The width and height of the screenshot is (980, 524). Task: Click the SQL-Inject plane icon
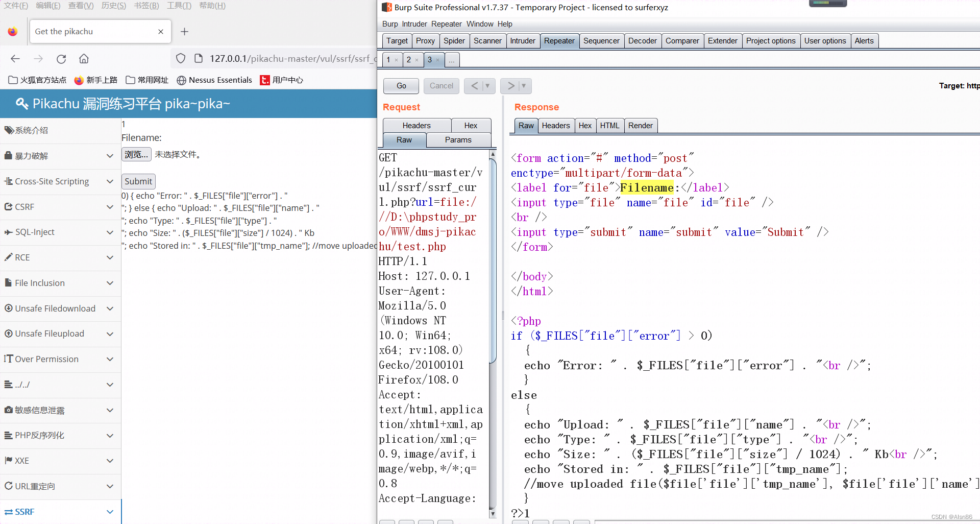[8, 232]
